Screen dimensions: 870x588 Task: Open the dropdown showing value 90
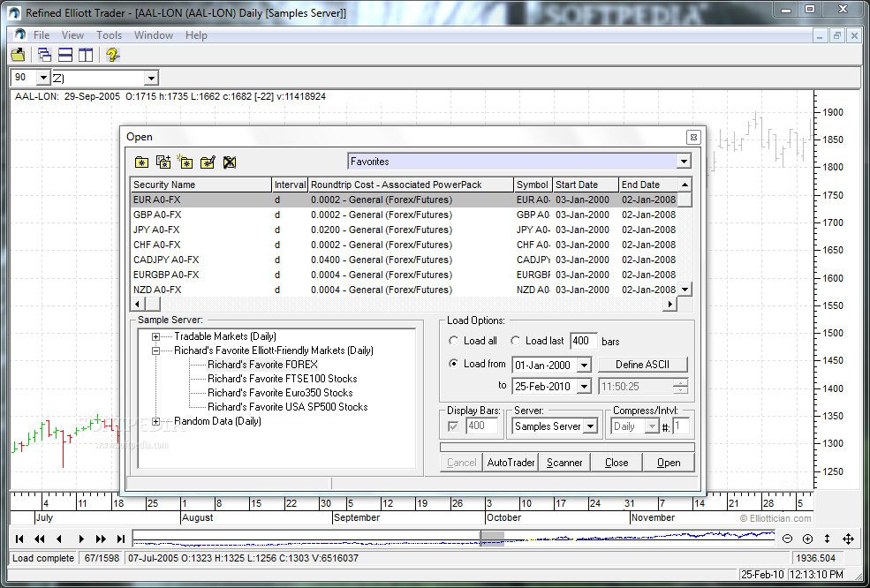click(43, 78)
